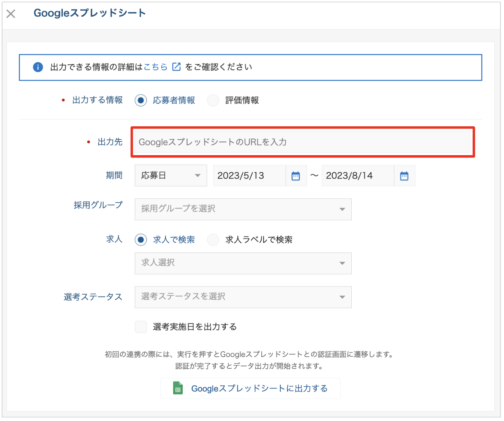
Task: Select the 評価情報 radio button
Action: tap(213, 100)
